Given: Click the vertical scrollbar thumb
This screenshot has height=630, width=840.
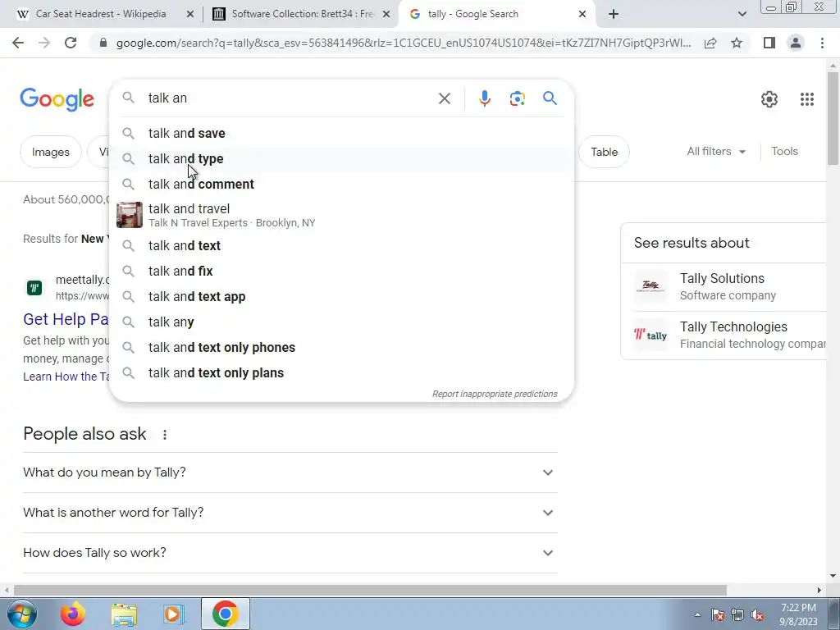Looking at the screenshot, I should point(833,118).
